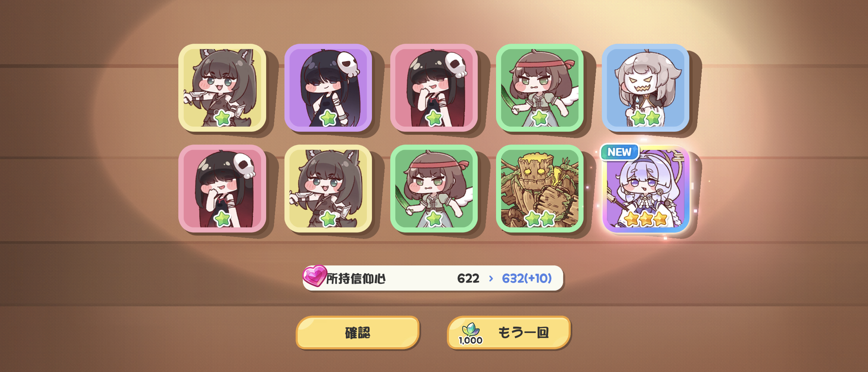Tap the wolf-eared girl card in bottom row

(x=328, y=188)
